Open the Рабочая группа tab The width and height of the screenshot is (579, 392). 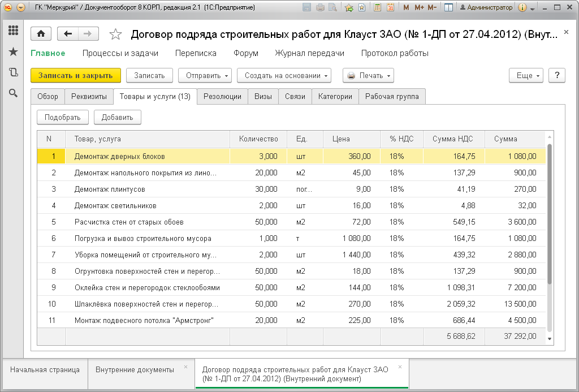click(x=392, y=96)
